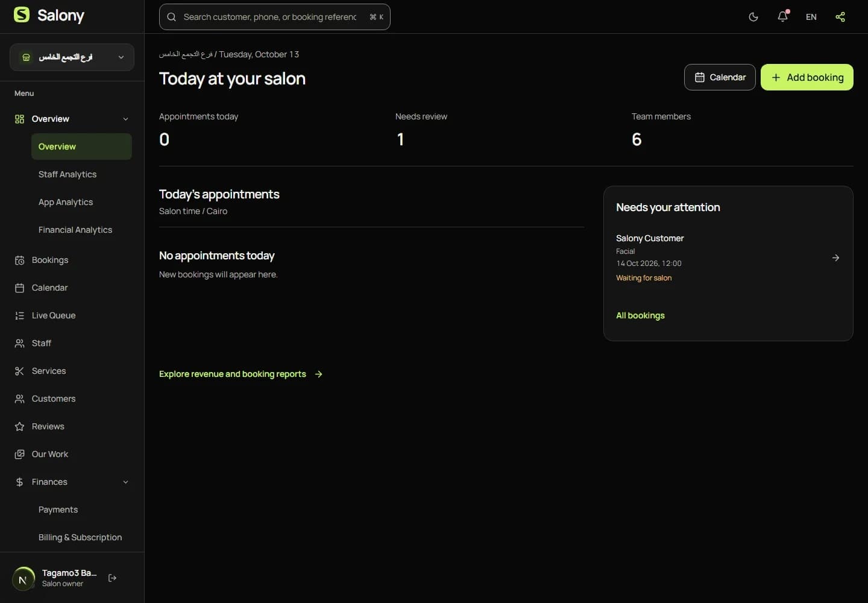The height and width of the screenshot is (603, 868).
Task: Switch language with the EN button
Action: tap(811, 17)
